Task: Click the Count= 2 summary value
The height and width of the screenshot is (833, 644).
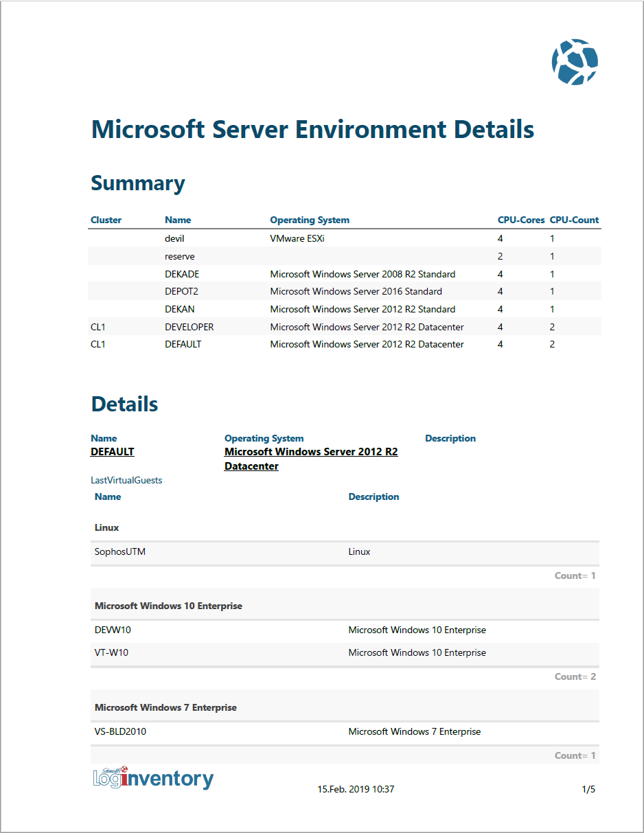Action: tap(575, 676)
